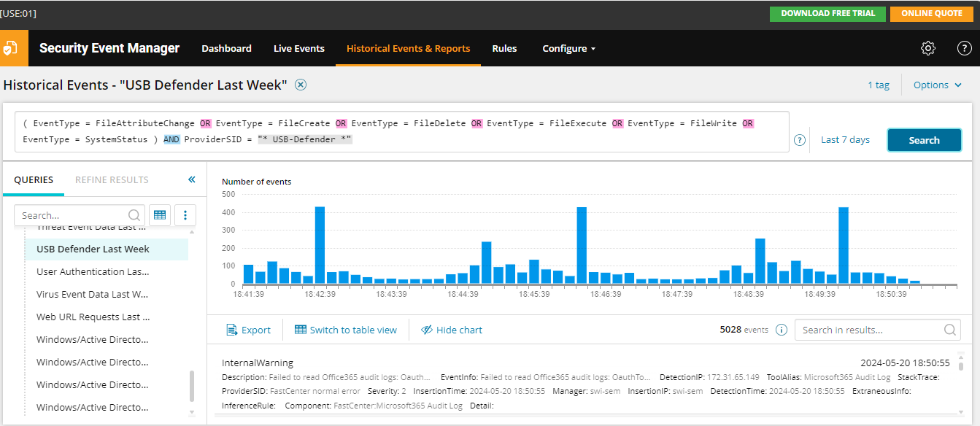
Task: Click the table view icon in queries panel
Action: [160, 215]
